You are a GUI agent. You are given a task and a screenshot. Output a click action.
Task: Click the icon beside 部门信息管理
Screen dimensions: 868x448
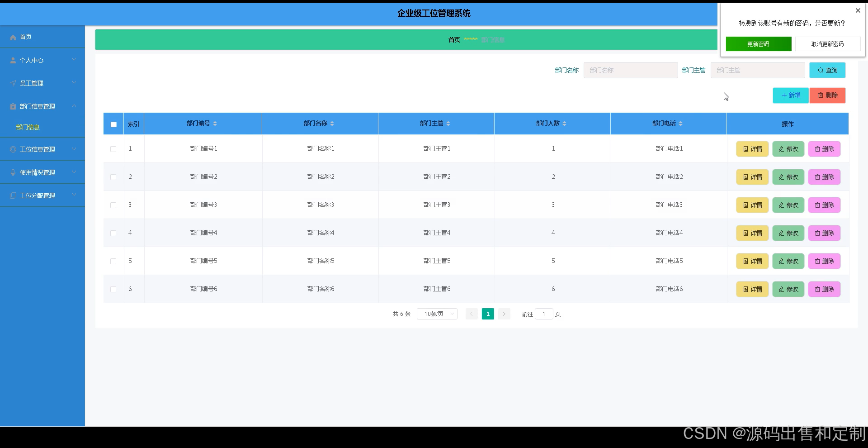coord(13,106)
